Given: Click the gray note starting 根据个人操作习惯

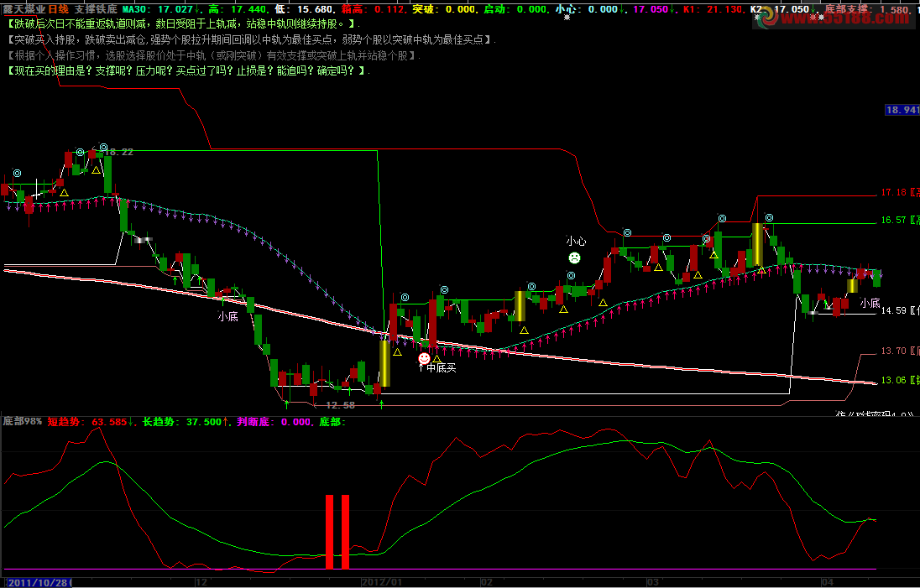Looking at the screenshot, I should (213, 55).
